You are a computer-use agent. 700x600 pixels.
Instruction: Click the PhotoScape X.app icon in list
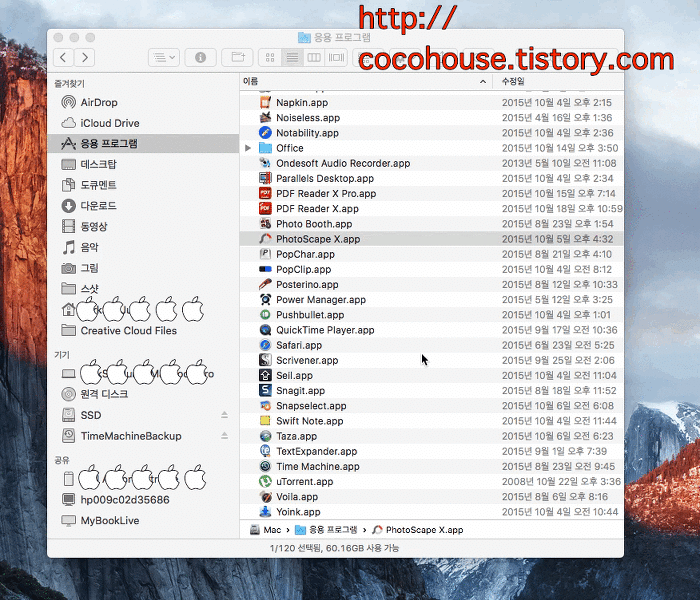click(265, 239)
